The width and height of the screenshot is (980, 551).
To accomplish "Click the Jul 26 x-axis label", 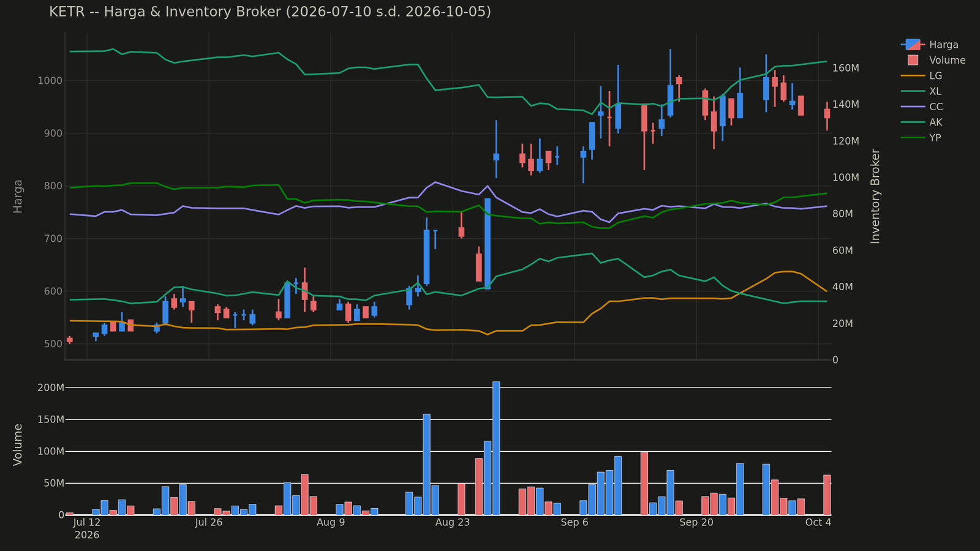I will 208,522.
